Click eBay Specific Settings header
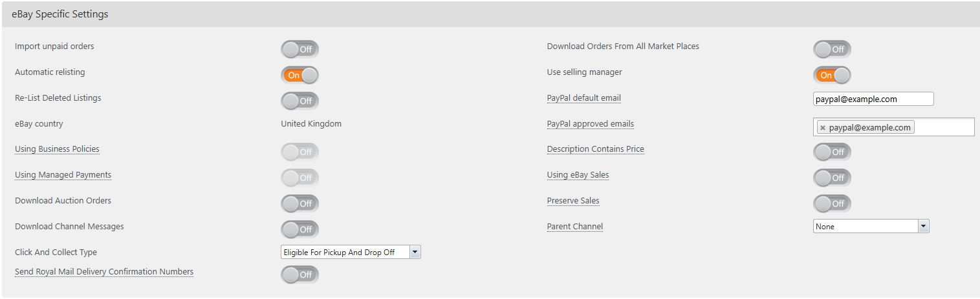Viewport: 980px width, 299px height. [x=60, y=14]
